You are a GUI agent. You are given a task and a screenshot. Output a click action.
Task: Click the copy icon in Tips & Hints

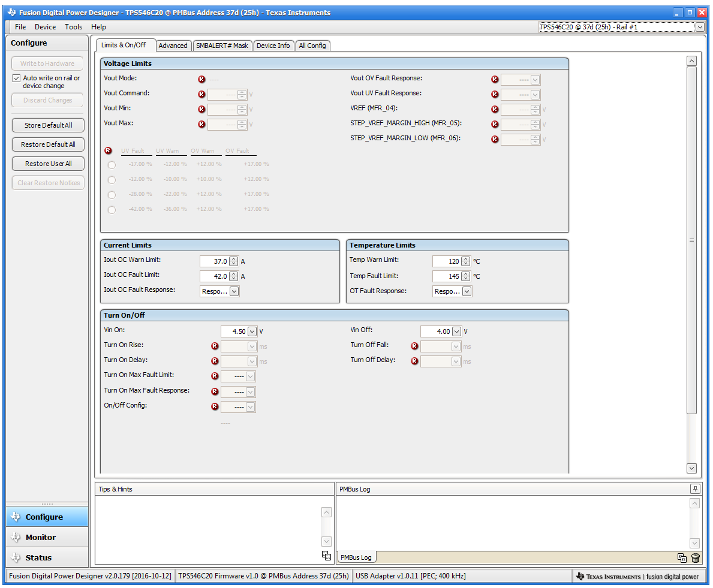pos(326,556)
